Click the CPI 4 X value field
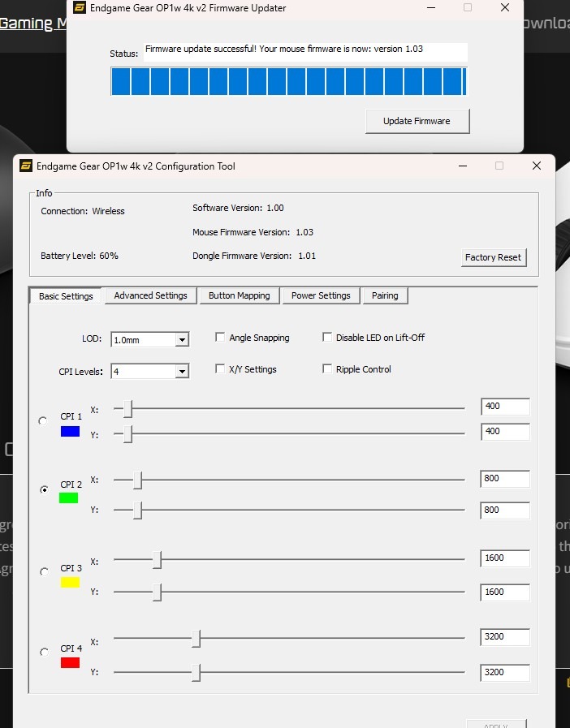 505,637
